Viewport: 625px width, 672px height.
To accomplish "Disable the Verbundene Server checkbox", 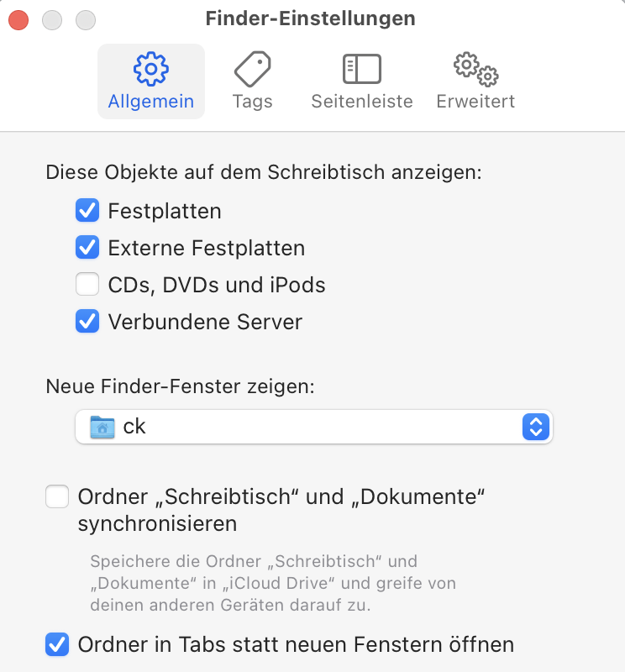I will (87, 322).
